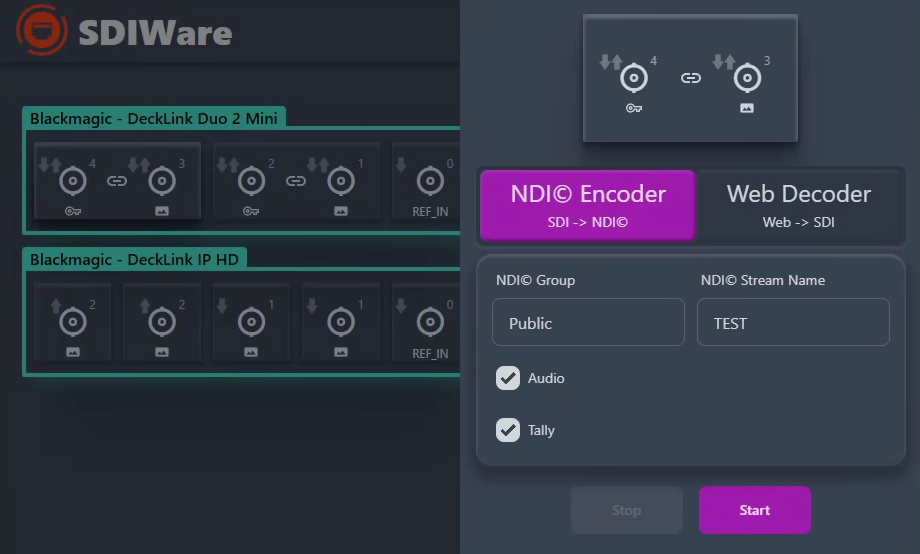Select DeckLink Duo 2 Mini connector 4

pos(73,181)
